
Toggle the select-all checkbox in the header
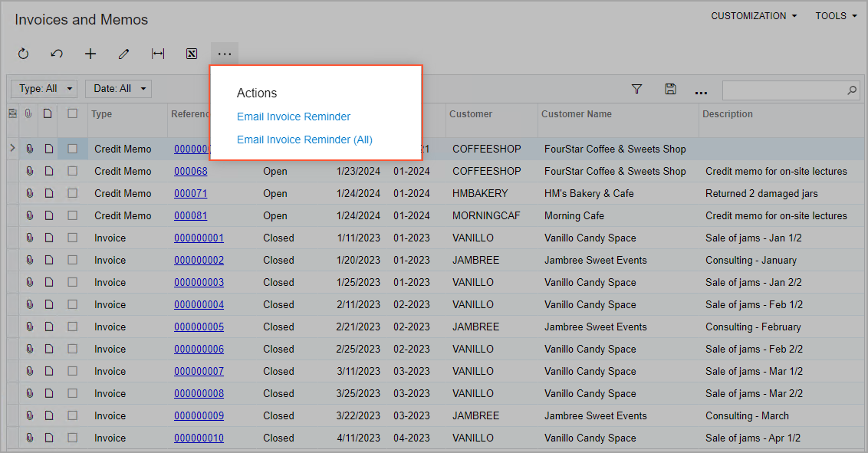point(72,113)
